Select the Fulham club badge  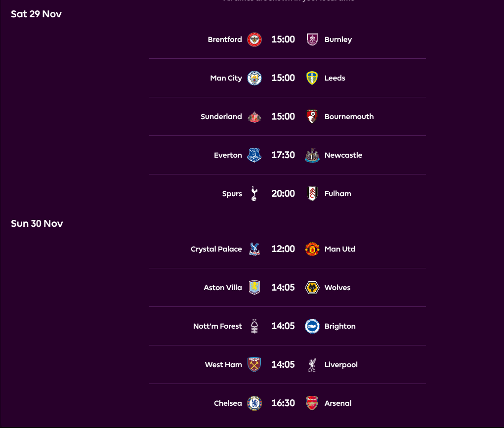[312, 193]
